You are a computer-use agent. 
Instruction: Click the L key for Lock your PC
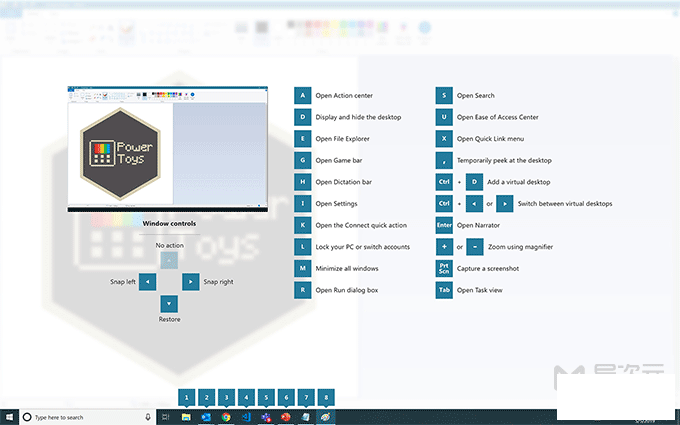click(x=302, y=247)
